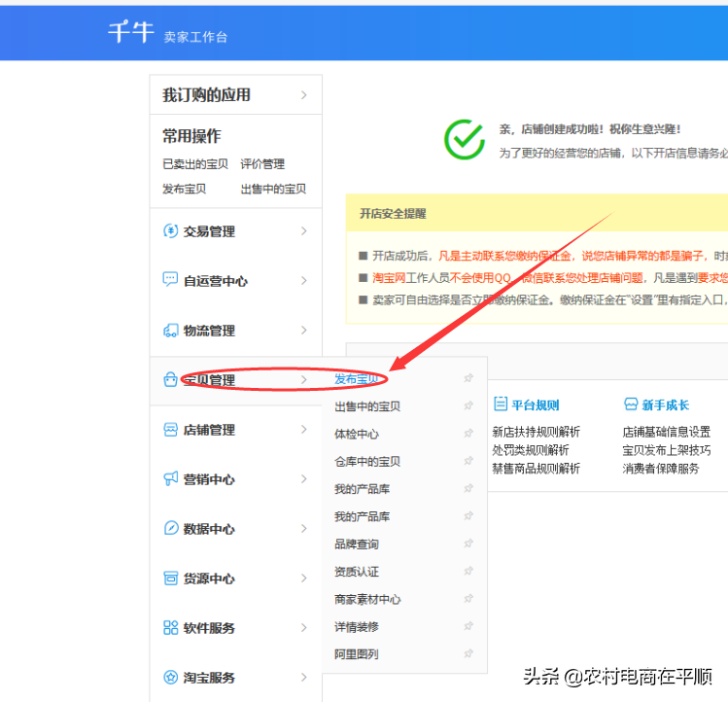
Task: Pin 商家素材中心 using its pin icon
Action: click(x=468, y=598)
